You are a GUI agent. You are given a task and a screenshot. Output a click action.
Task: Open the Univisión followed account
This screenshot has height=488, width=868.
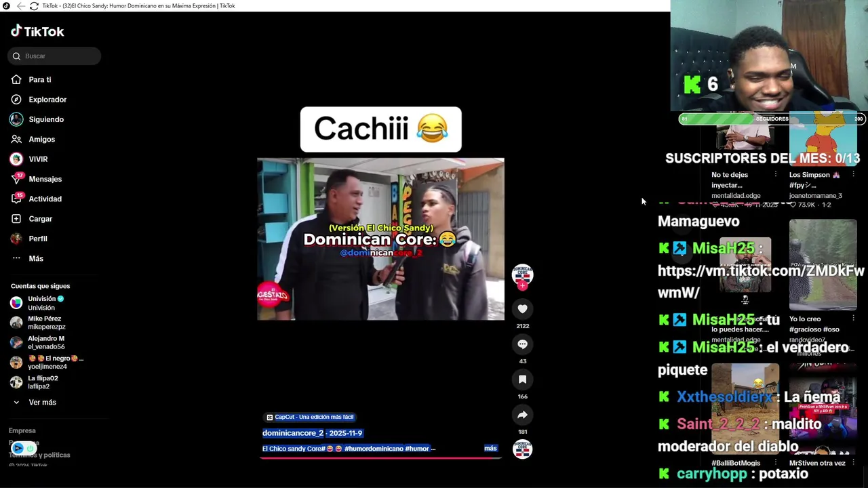coord(47,303)
